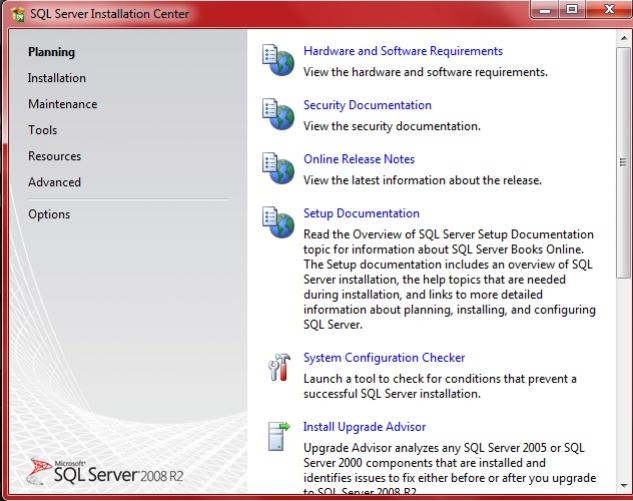Click the 'Read the Overview of SQL Server' description
633x501 pixels.
click(449, 279)
